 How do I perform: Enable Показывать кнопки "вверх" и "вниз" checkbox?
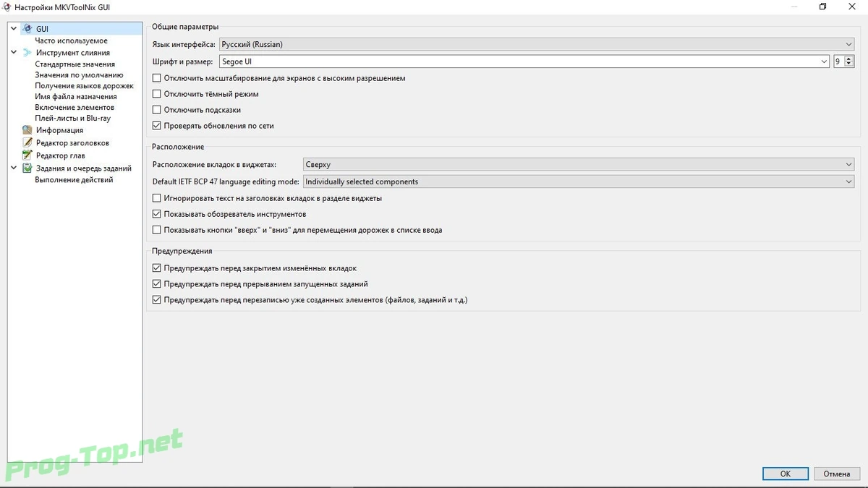(157, 230)
